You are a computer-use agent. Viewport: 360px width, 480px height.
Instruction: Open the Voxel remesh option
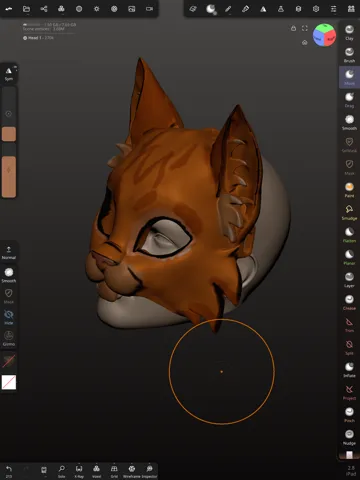point(97,471)
